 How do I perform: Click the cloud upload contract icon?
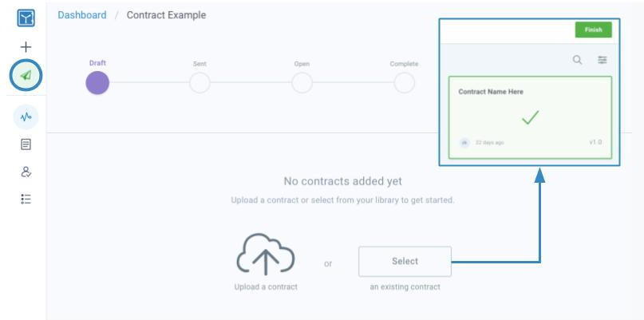click(266, 255)
